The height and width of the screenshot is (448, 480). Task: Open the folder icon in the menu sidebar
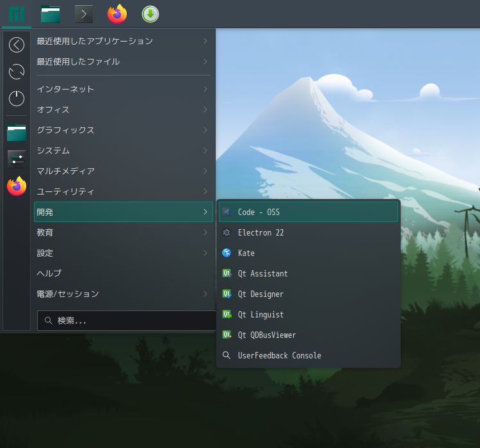coord(17,132)
